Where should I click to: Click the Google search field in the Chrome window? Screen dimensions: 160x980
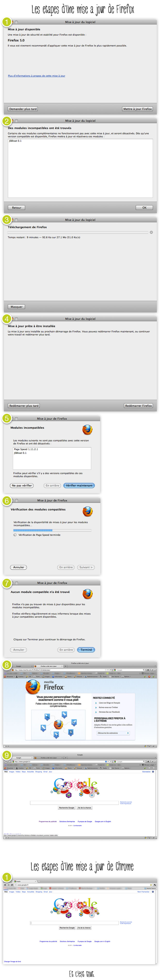74,923
